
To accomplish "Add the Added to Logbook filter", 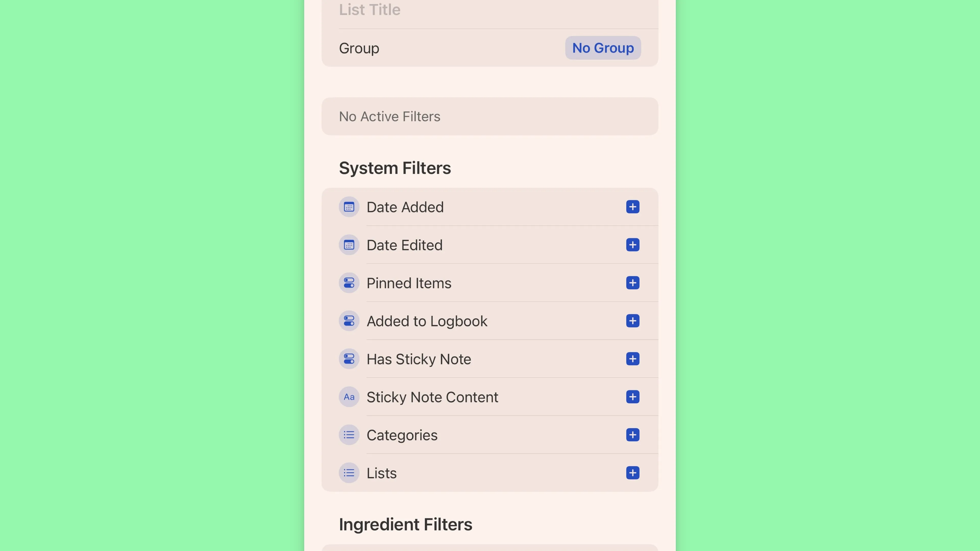I will coord(633,321).
